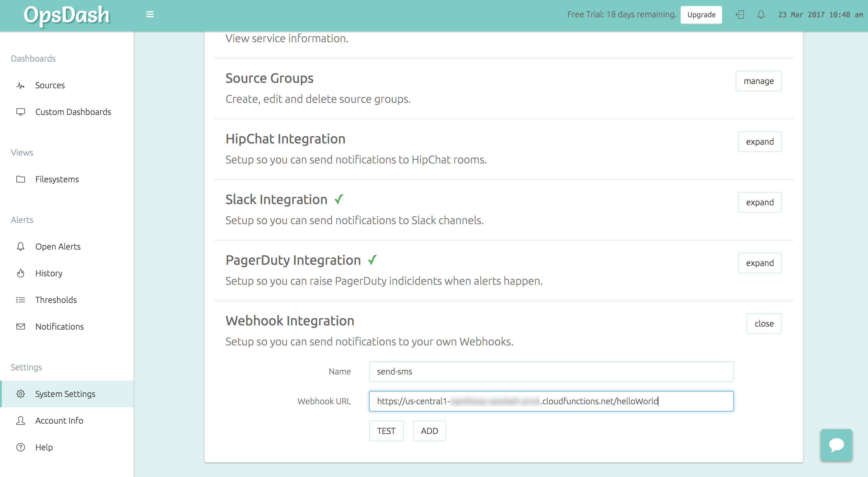This screenshot has width=868, height=477.
Task: Open Custom Dashboards menu item
Action: (73, 112)
